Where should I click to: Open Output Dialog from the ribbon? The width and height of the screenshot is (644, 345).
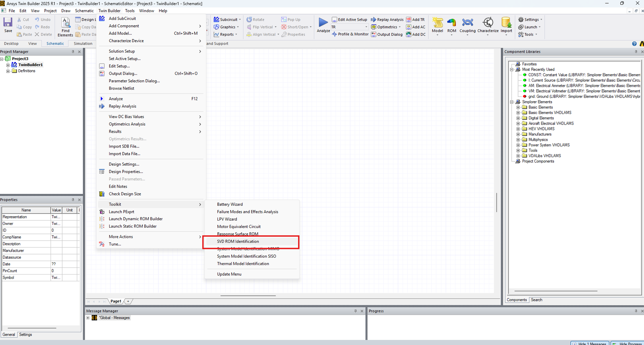[387, 34]
